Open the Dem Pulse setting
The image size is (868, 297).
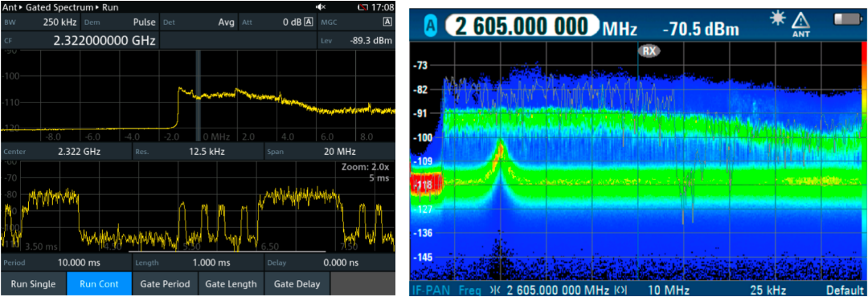tap(120, 22)
